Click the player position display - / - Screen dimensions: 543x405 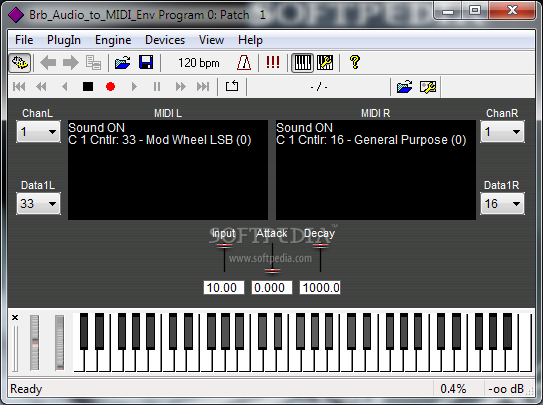[x=319, y=87]
